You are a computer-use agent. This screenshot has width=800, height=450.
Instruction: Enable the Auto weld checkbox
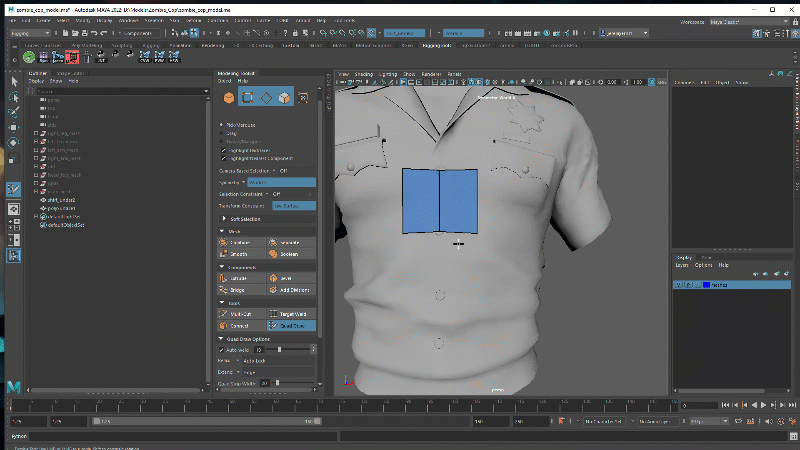pos(221,350)
